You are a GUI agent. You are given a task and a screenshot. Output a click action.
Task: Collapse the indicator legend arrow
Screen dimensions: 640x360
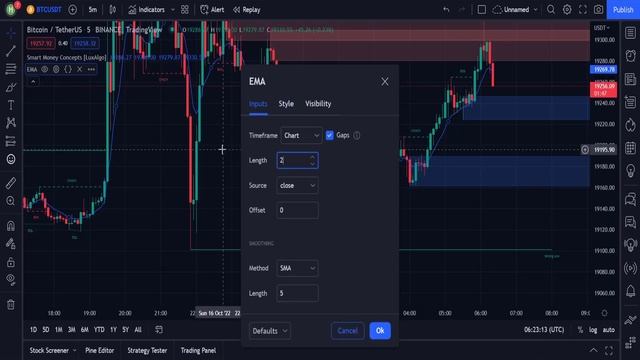33,82
